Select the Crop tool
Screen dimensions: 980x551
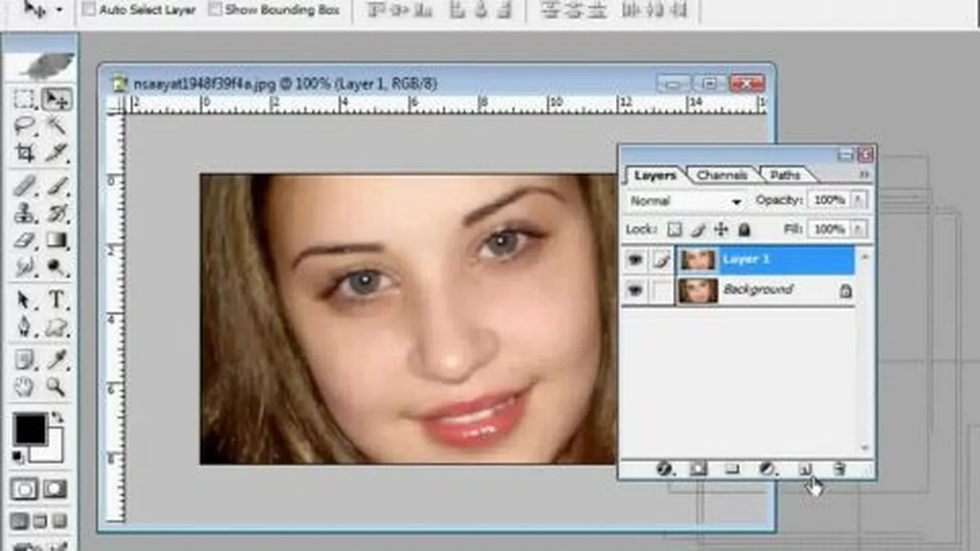click(x=25, y=153)
